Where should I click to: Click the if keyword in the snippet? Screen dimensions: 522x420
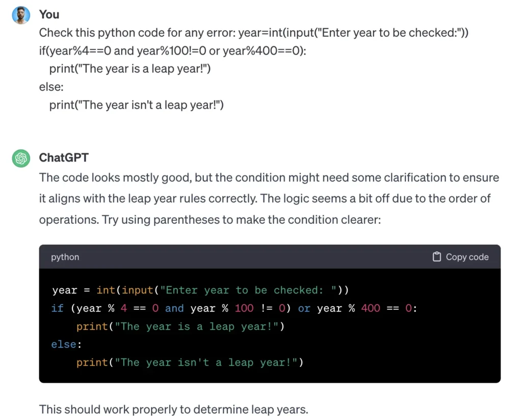(57, 308)
